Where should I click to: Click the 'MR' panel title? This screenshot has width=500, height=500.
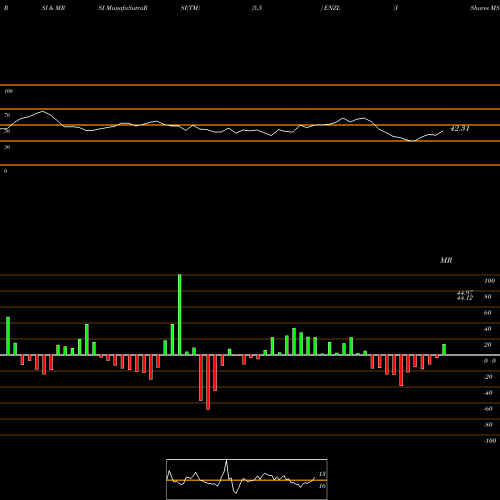click(x=446, y=260)
